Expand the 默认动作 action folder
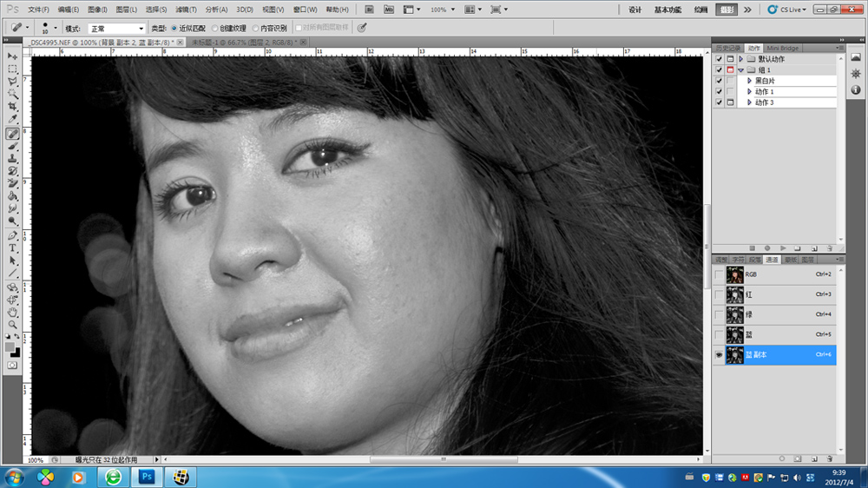The height and width of the screenshot is (488, 868). [x=740, y=59]
